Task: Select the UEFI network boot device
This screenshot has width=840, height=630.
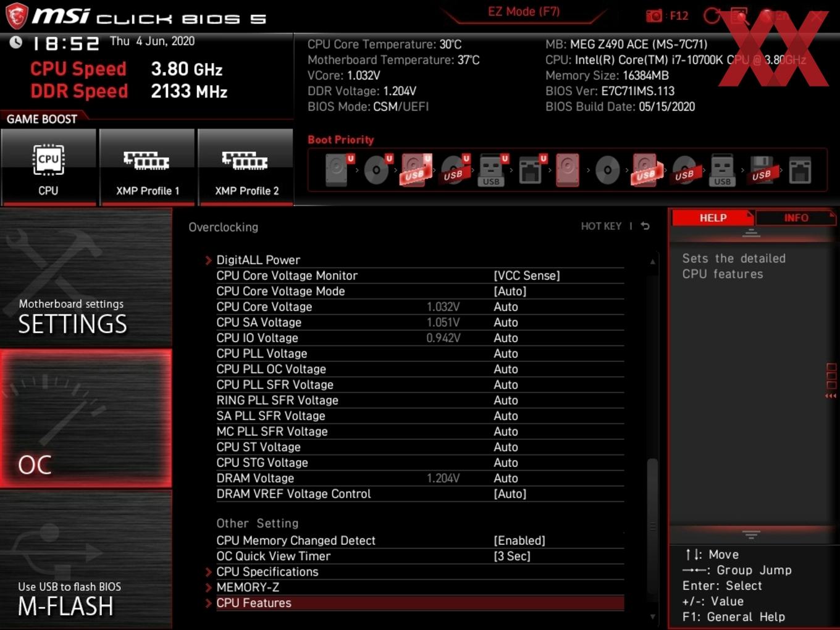Action: (x=531, y=169)
